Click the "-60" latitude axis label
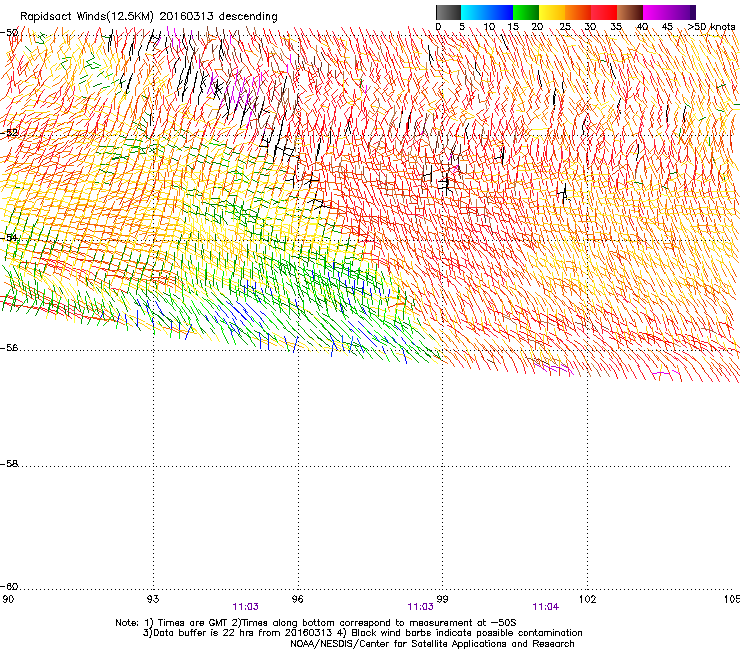This screenshot has height=650, width=740. click(9, 587)
